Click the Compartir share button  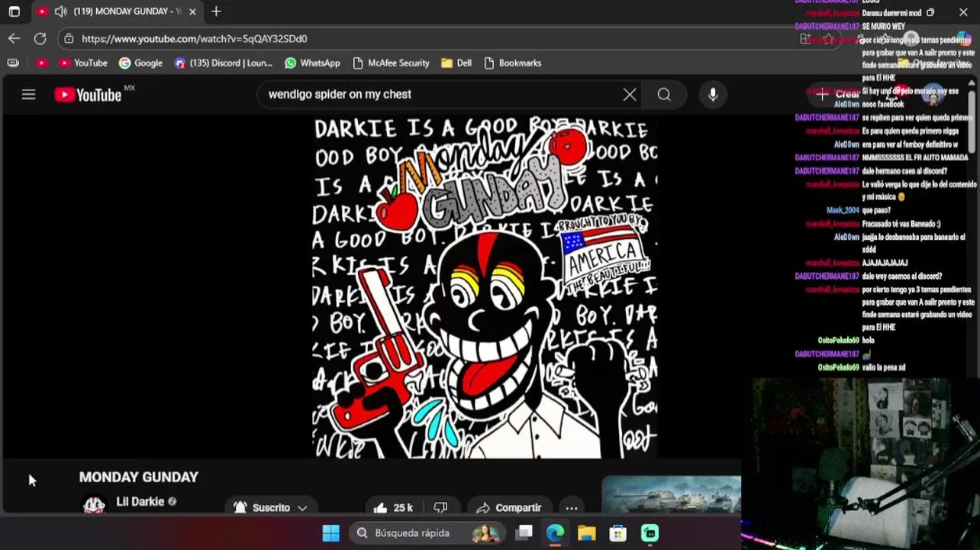tap(509, 507)
